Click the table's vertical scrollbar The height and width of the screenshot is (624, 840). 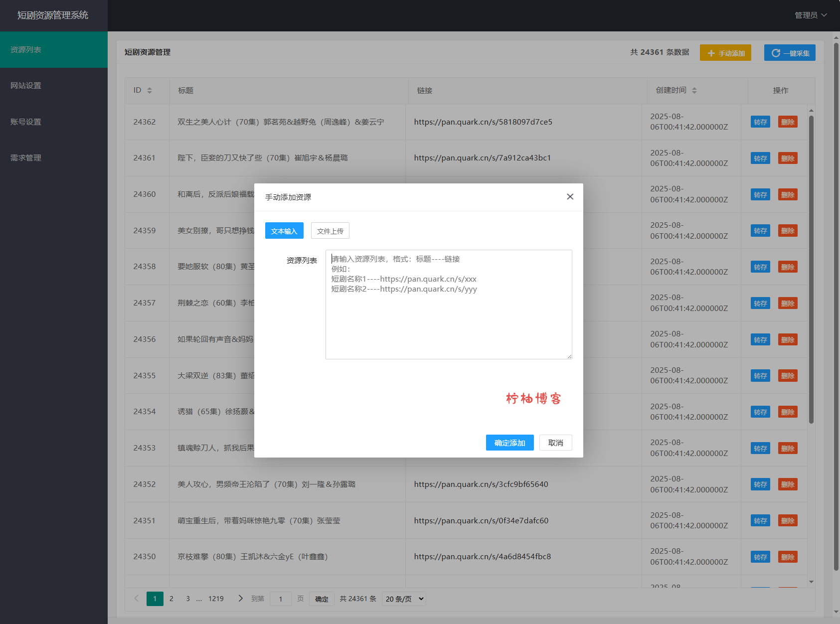coord(811,269)
